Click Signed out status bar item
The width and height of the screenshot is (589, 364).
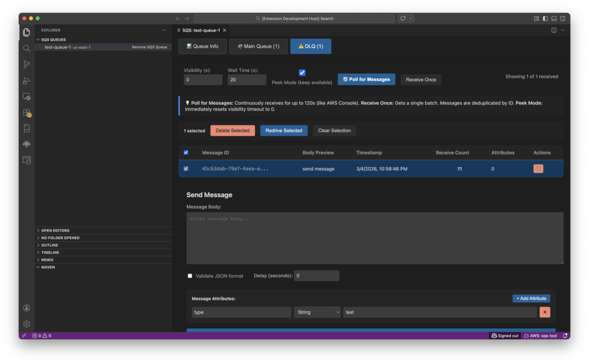click(x=505, y=336)
